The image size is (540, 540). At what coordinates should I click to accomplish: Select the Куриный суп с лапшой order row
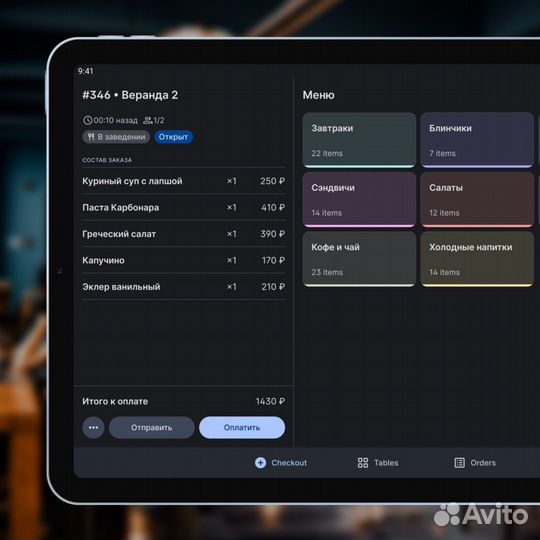pos(184,181)
